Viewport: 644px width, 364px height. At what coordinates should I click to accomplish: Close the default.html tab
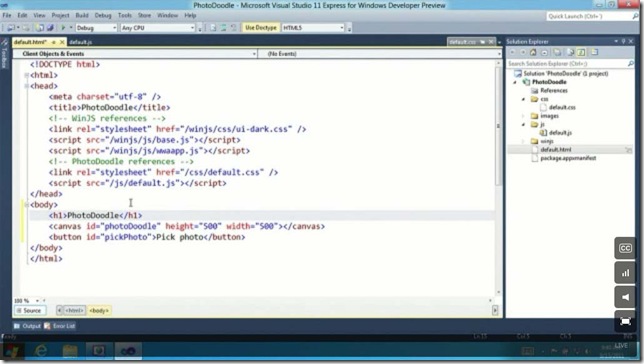[62, 42]
